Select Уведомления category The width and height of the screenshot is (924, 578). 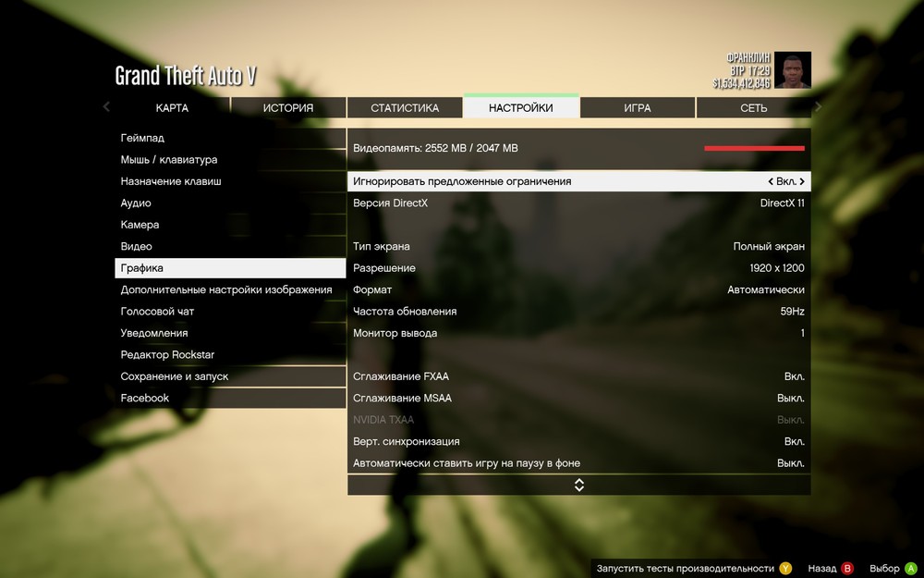pyautogui.click(x=230, y=333)
